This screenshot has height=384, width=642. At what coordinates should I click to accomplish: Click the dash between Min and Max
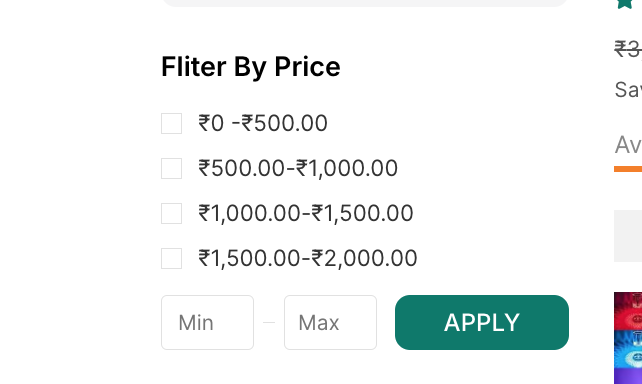[269, 323]
